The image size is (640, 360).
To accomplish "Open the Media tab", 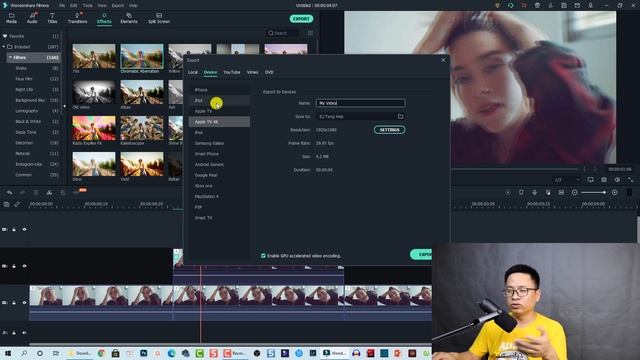I will (x=11, y=18).
